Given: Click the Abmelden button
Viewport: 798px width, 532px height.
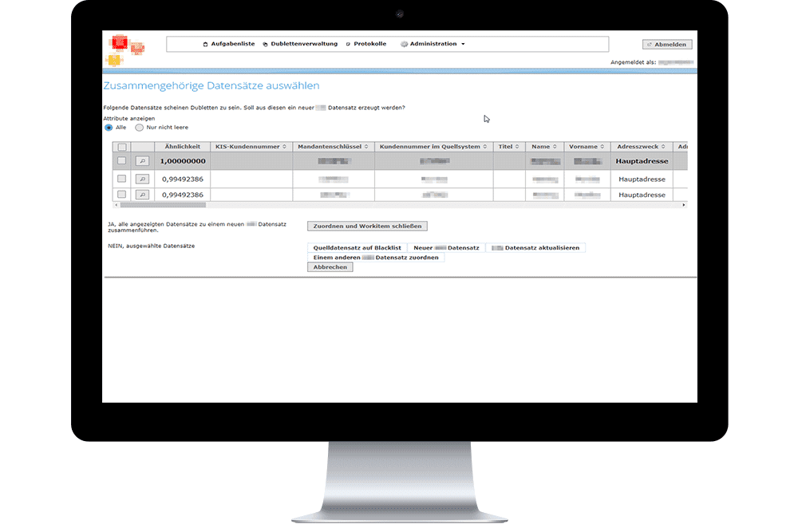Looking at the screenshot, I should click(x=667, y=44).
